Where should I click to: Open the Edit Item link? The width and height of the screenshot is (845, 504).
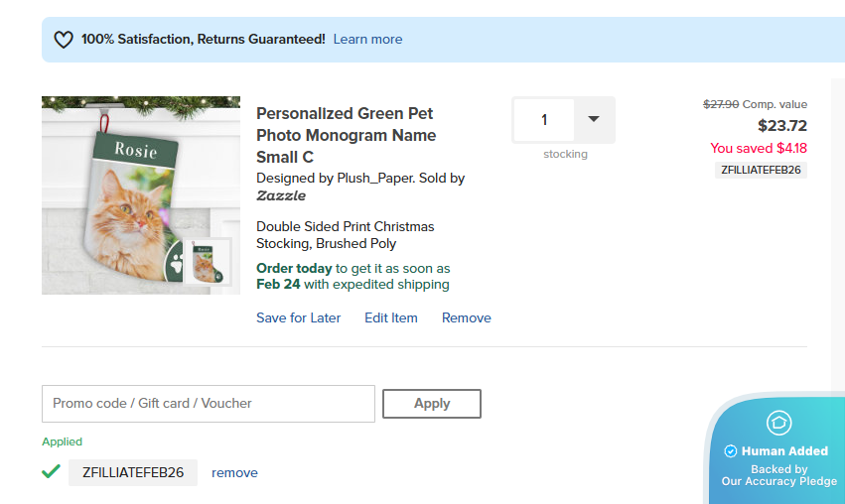point(390,318)
